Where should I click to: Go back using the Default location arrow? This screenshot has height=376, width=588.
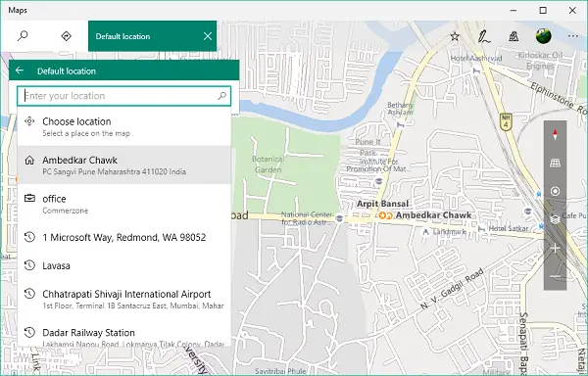pos(20,70)
